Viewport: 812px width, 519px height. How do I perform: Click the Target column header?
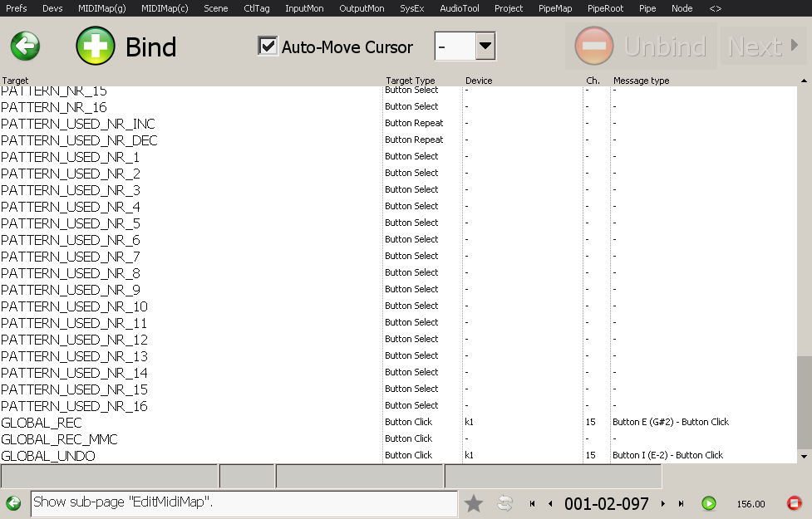coord(15,81)
